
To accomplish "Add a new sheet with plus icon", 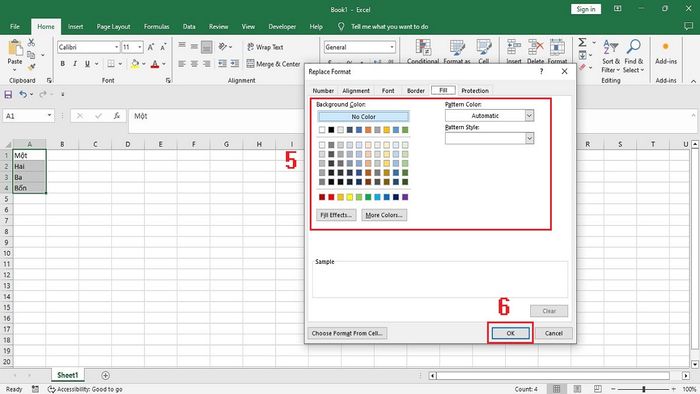I will point(105,375).
